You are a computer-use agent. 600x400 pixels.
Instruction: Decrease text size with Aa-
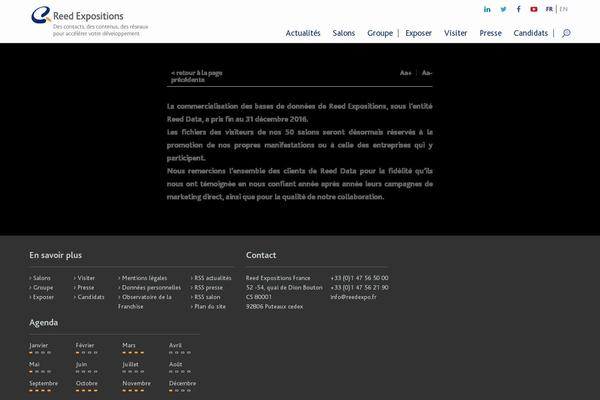coord(427,73)
